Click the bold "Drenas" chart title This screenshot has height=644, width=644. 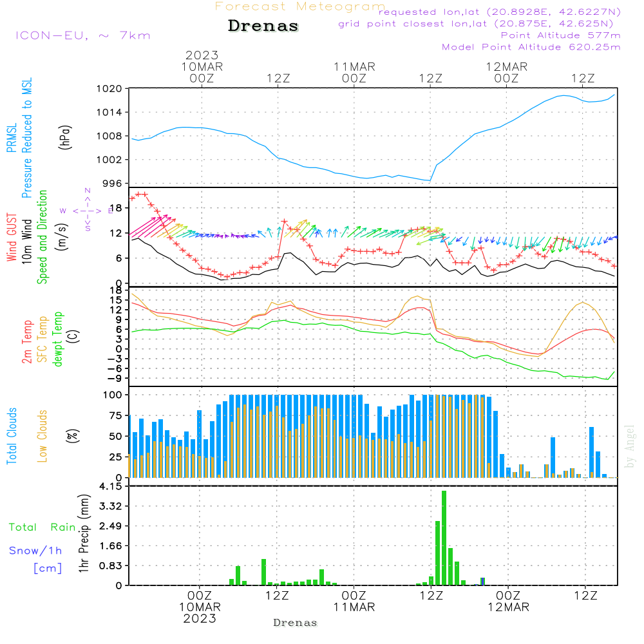coord(263,26)
